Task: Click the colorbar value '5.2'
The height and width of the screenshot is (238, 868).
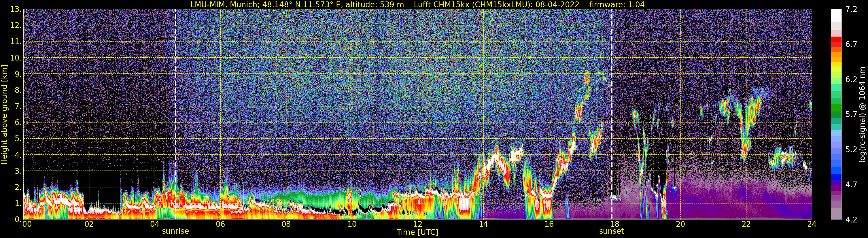Action: click(851, 150)
